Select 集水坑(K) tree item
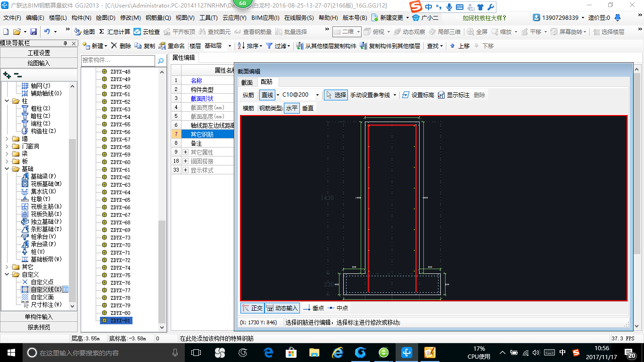This screenshot has width=644, height=362. [x=39, y=191]
